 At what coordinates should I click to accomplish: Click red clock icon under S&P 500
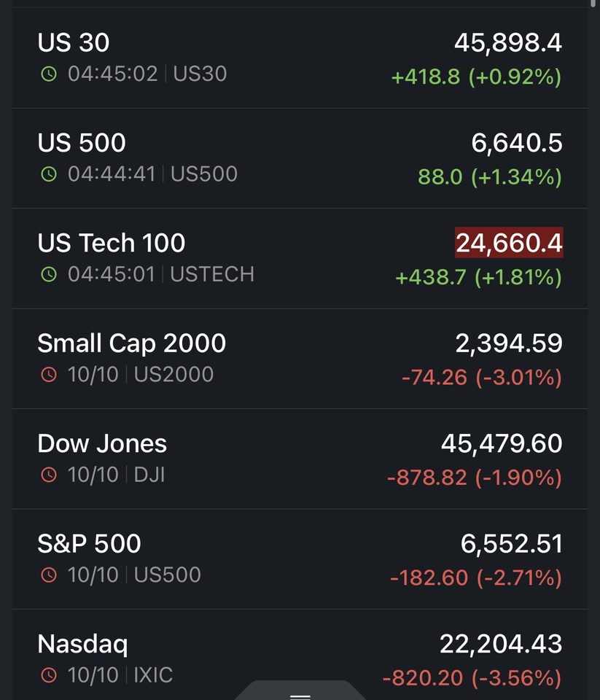pos(48,575)
